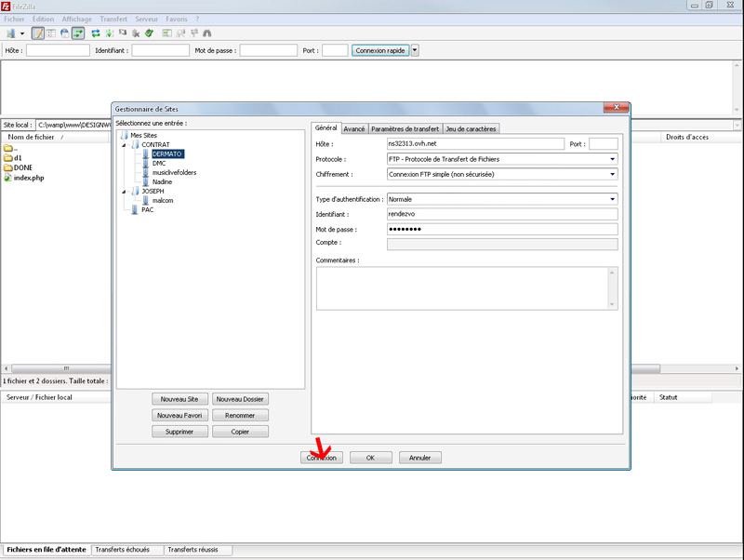744x560 pixels.
Task: Click the Connexion rapide button
Action: tap(380, 50)
